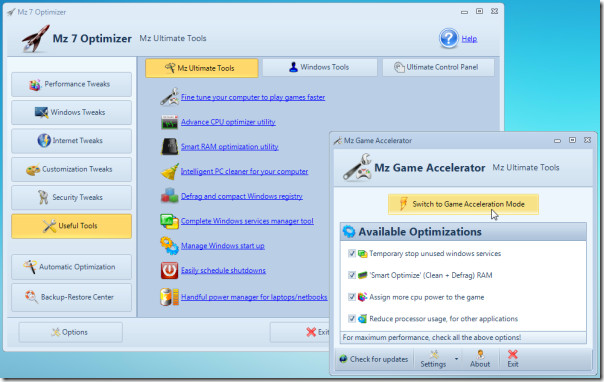Open Backup-Restore Center
Image resolution: width=604 pixels, height=382 pixels.
pyautogui.click(x=71, y=297)
